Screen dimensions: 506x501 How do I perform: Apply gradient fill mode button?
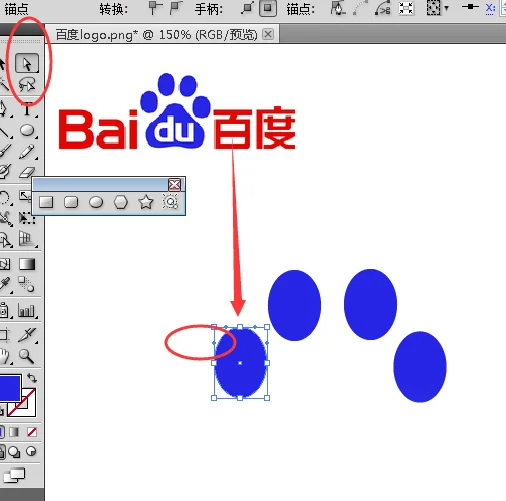tap(14, 432)
